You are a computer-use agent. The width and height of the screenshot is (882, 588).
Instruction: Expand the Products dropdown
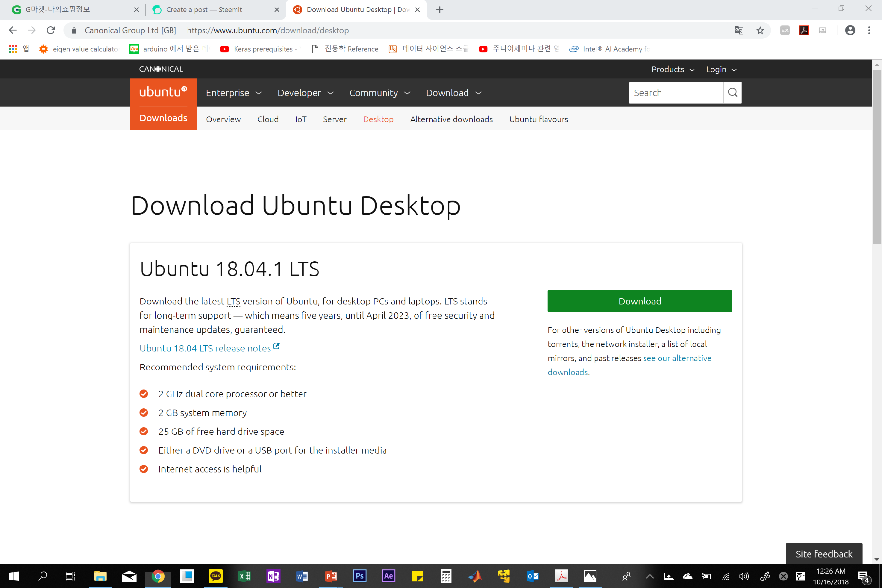point(673,69)
